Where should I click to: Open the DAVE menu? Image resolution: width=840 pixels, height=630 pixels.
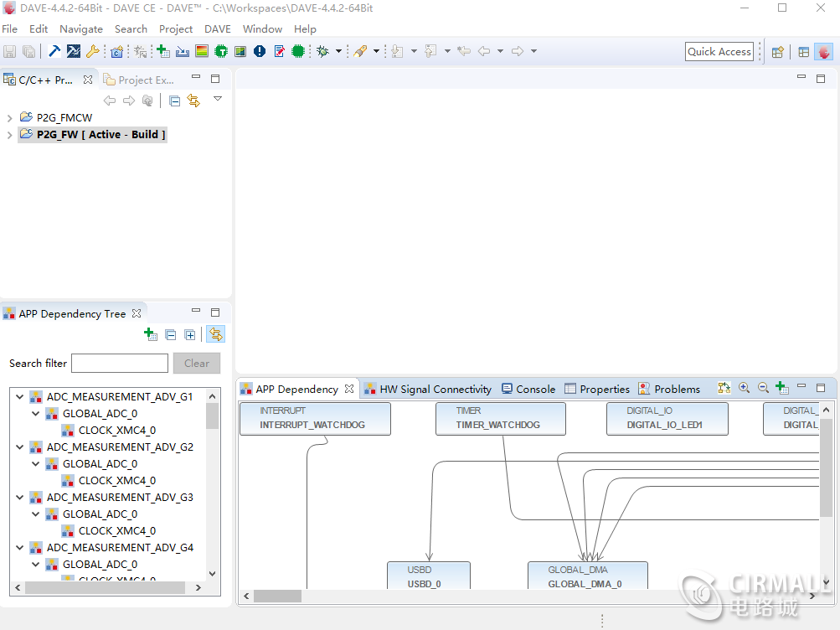point(217,28)
